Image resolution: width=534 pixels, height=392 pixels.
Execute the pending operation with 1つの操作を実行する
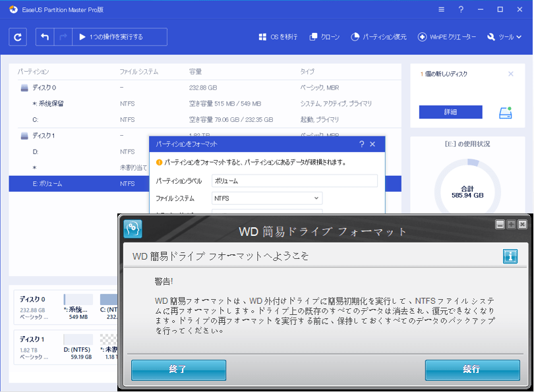click(119, 36)
